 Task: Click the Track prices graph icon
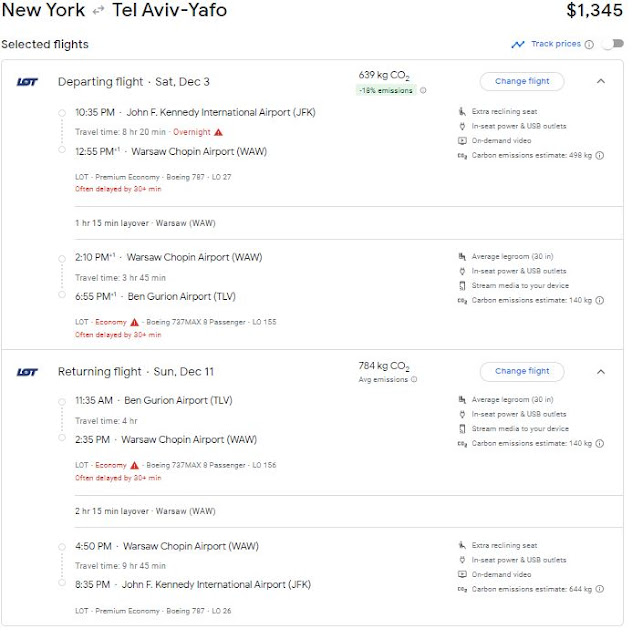pos(517,44)
